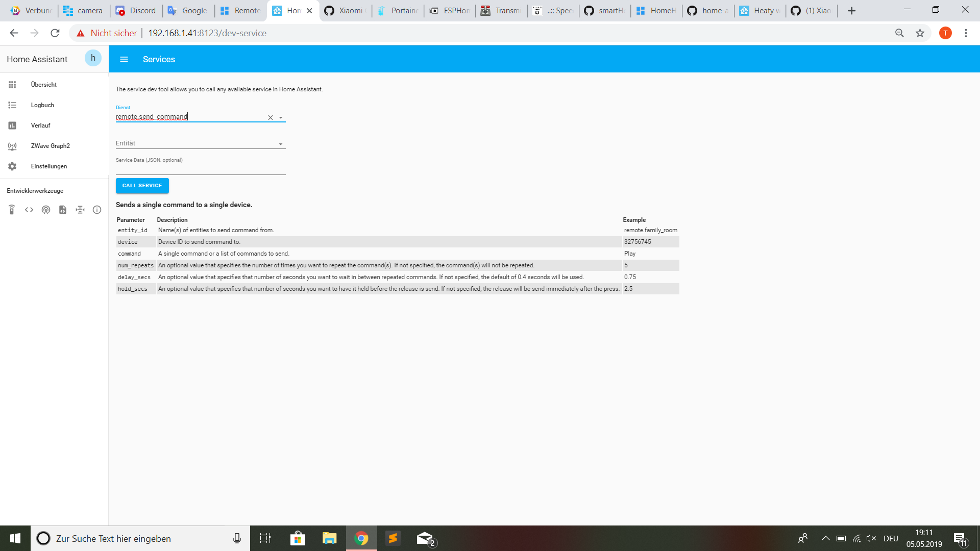
Task: Open the Logbuch page
Action: click(x=42, y=105)
